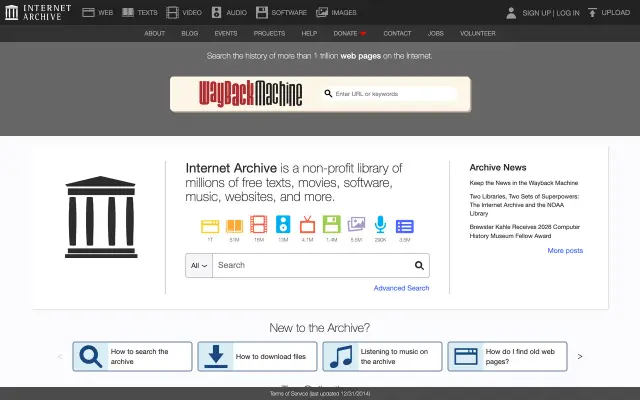640x400 pixels.
Task: Click the Upload arrow icon
Action: 592,13
